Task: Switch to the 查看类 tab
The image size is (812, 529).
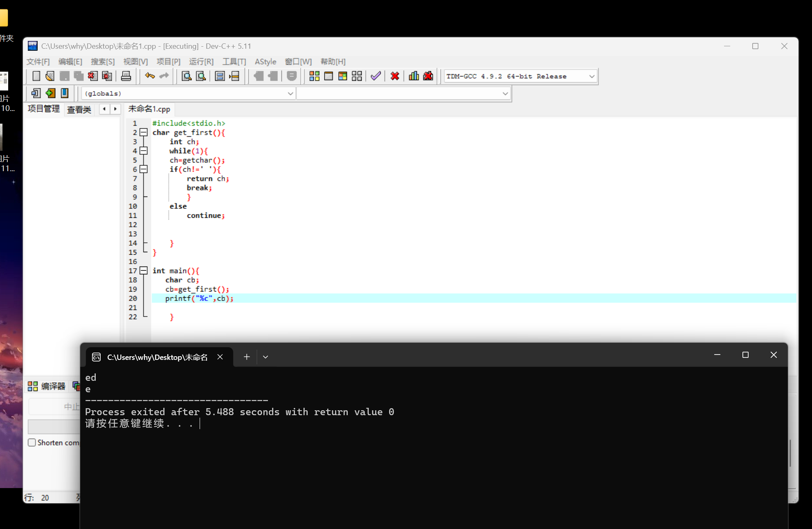Action: click(x=79, y=109)
